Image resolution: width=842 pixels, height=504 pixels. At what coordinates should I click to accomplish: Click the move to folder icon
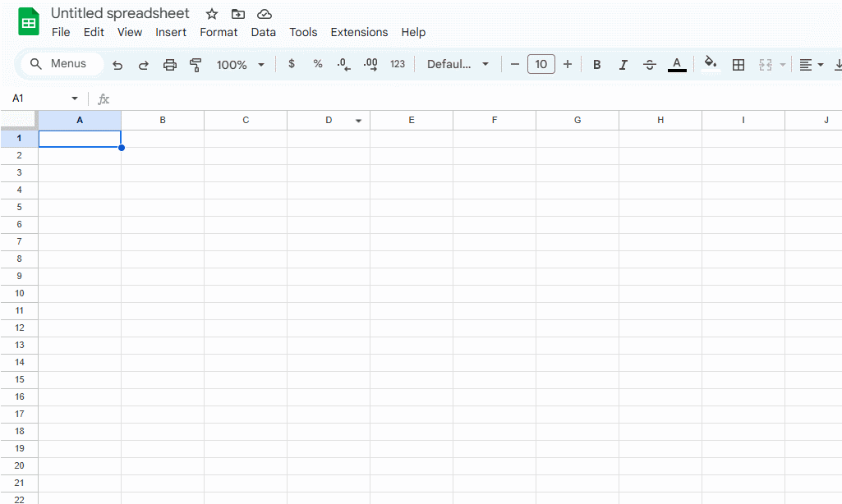(x=238, y=14)
